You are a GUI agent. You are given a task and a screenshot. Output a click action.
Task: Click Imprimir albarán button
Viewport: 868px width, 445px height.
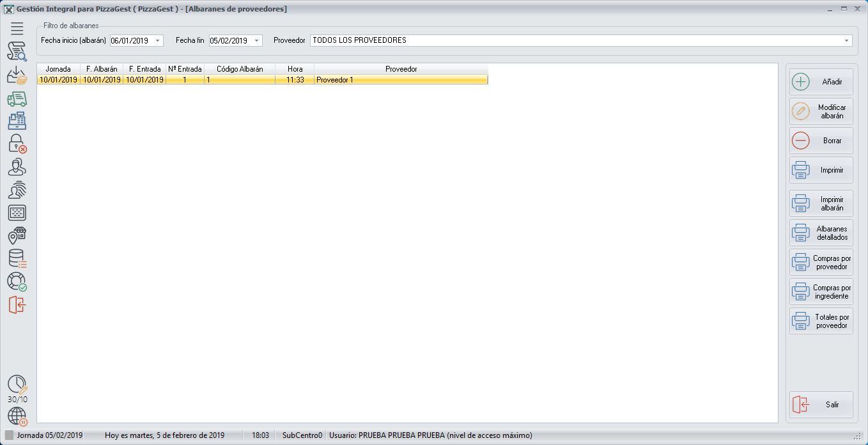pyautogui.click(x=821, y=203)
